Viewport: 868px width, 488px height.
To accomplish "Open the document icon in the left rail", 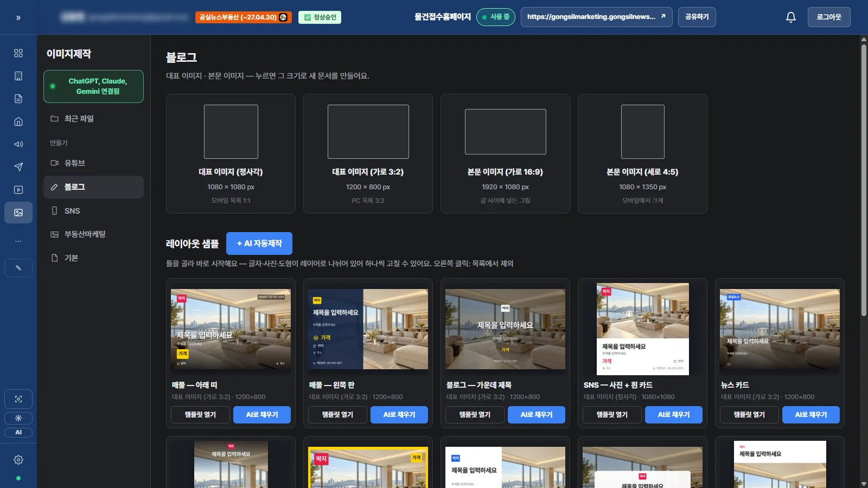I will (18, 99).
